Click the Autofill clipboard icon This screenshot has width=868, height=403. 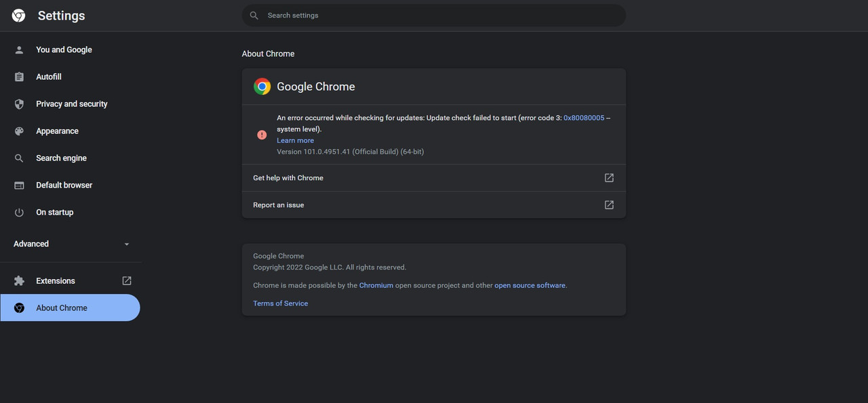click(19, 77)
